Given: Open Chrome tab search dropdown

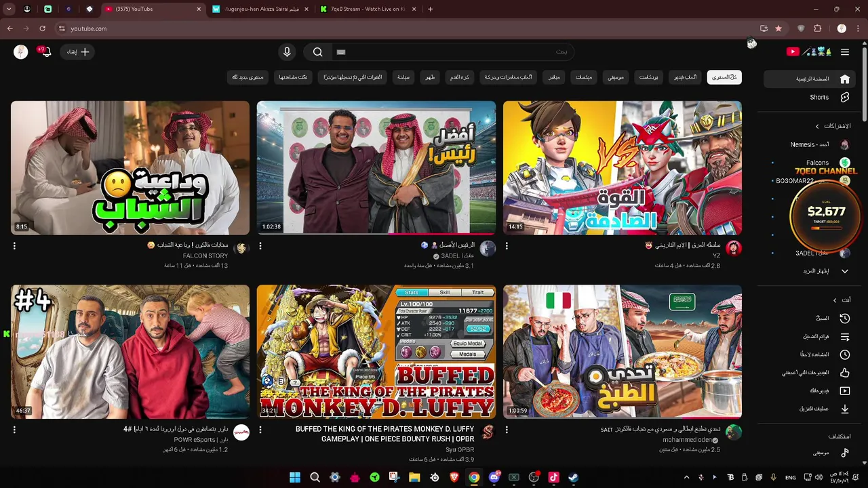Looking at the screenshot, I should point(9,9).
